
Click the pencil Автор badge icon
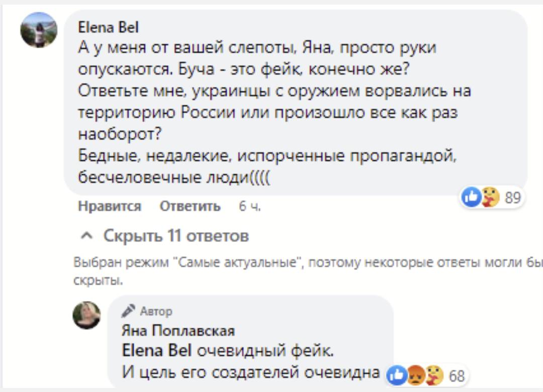click(x=129, y=311)
